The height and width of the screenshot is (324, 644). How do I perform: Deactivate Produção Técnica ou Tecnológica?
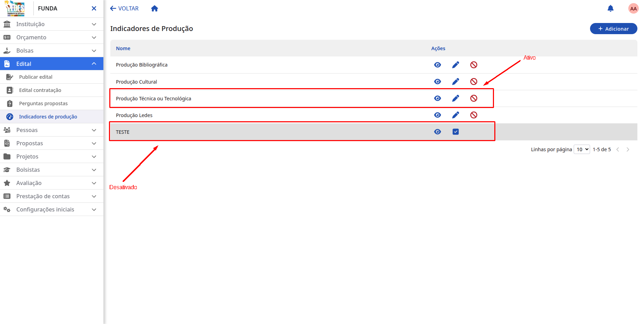click(474, 98)
